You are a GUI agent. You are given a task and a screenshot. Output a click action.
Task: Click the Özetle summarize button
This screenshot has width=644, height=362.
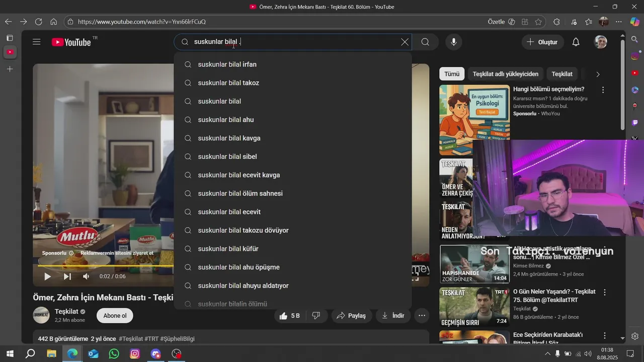pos(502,22)
